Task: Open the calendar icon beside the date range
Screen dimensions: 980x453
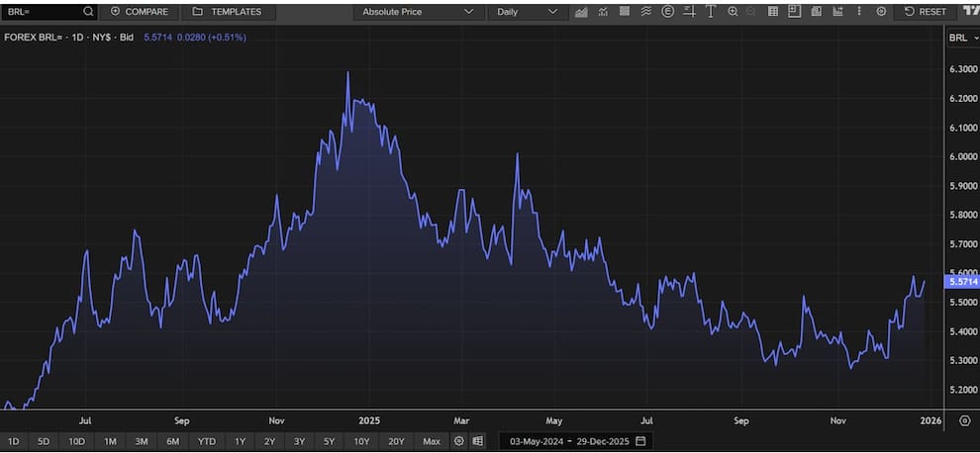Action: click(x=641, y=440)
